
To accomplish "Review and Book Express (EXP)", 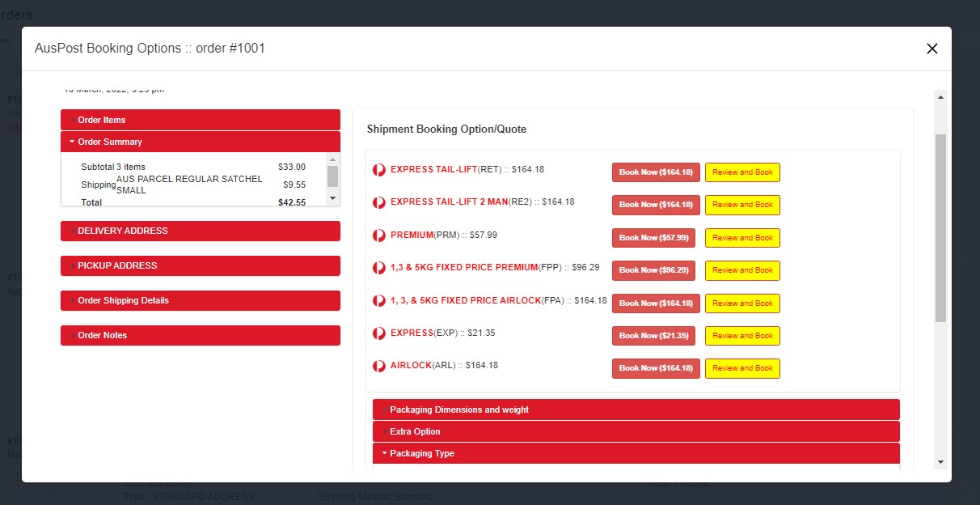I will pos(742,336).
